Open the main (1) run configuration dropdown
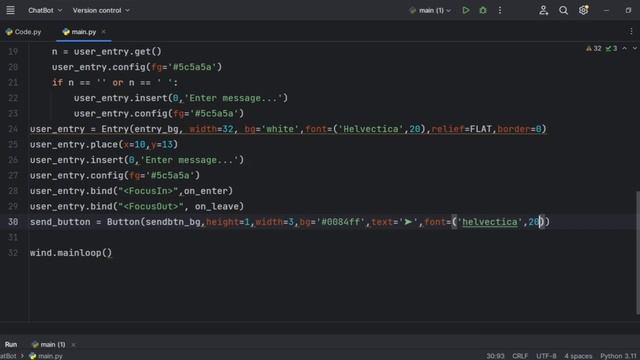The image size is (640, 360). (430, 10)
